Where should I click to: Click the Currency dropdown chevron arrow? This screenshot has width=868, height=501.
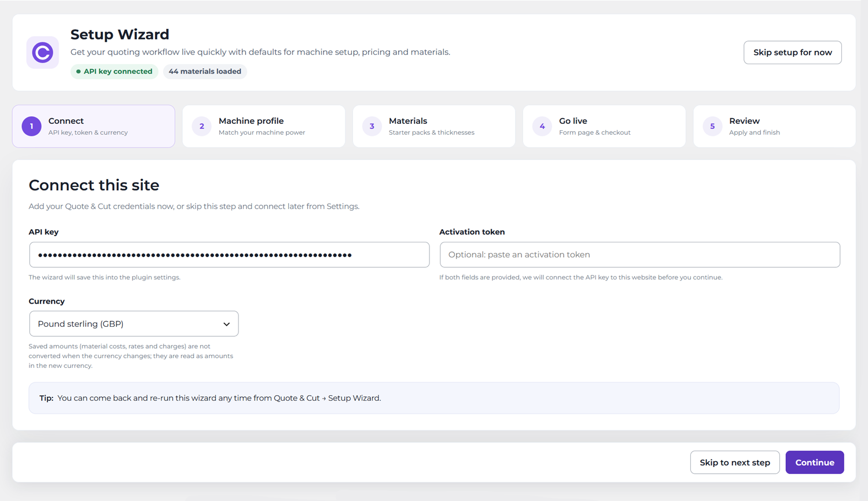click(x=227, y=325)
